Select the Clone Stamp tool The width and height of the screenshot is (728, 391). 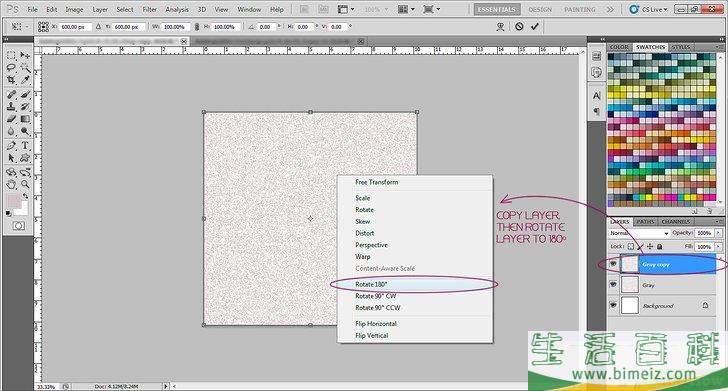point(11,107)
